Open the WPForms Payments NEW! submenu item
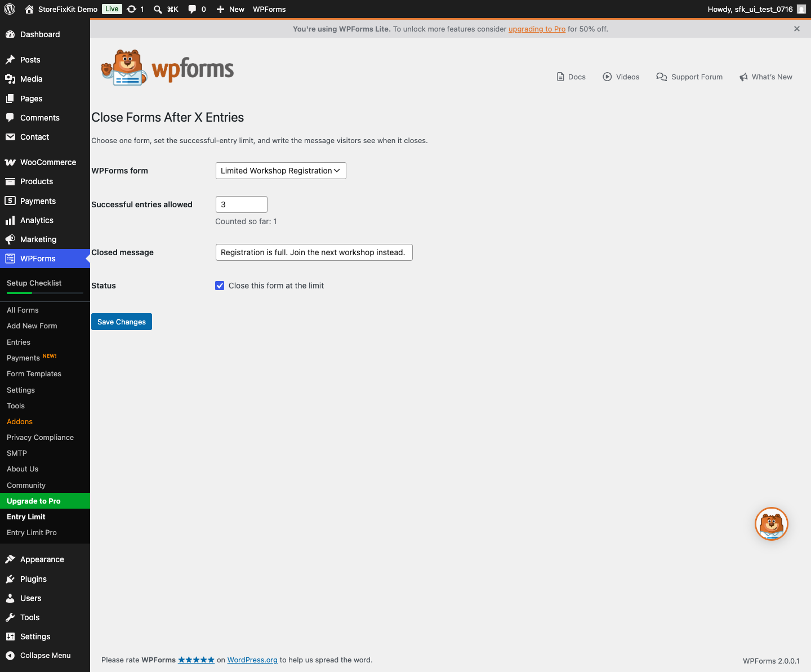Screen dimensions: 811x672 [x=32, y=358]
